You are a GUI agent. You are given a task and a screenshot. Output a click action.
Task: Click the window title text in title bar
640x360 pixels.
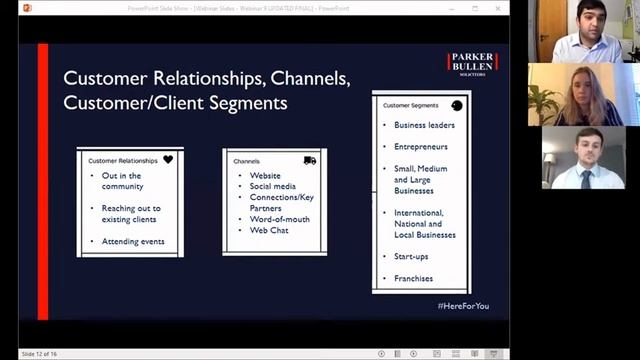click(238, 8)
